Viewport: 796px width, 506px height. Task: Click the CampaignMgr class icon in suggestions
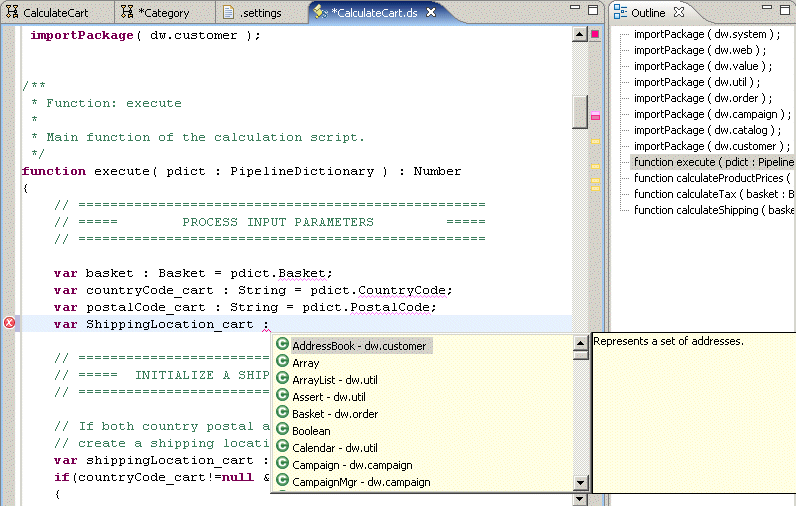point(282,482)
